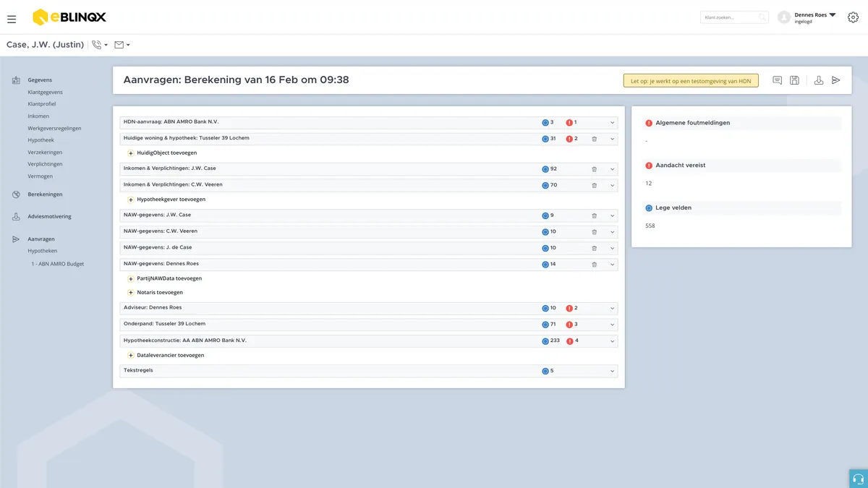Open Klantprofiel in the sidebar
This screenshot has width=868, height=488.
click(42, 104)
